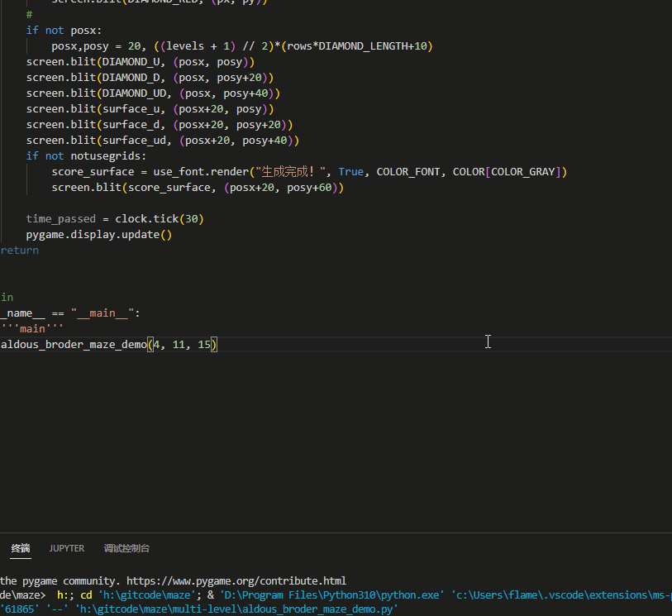The height and width of the screenshot is (616, 672).
Task: Click the True argument in render call
Action: coord(350,172)
